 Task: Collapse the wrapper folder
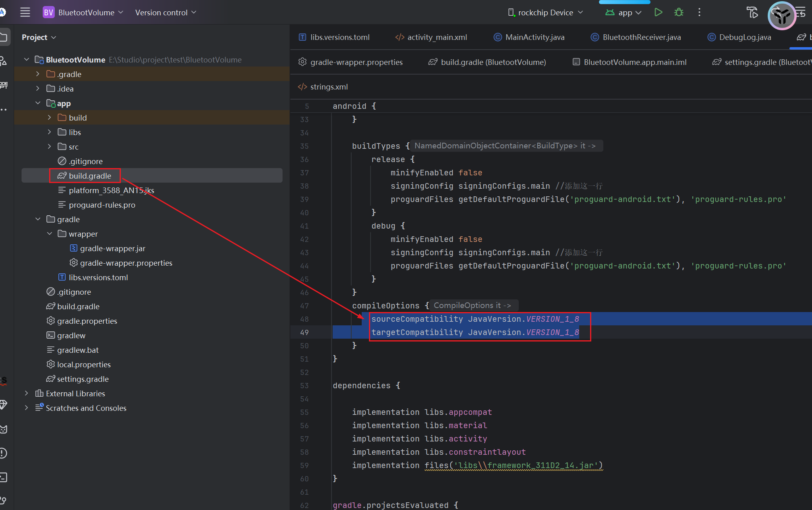click(x=50, y=234)
